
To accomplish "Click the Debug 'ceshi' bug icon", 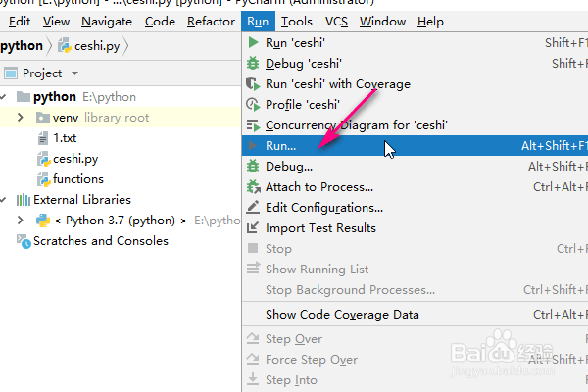I will pyautogui.click(x=254, y=64).
